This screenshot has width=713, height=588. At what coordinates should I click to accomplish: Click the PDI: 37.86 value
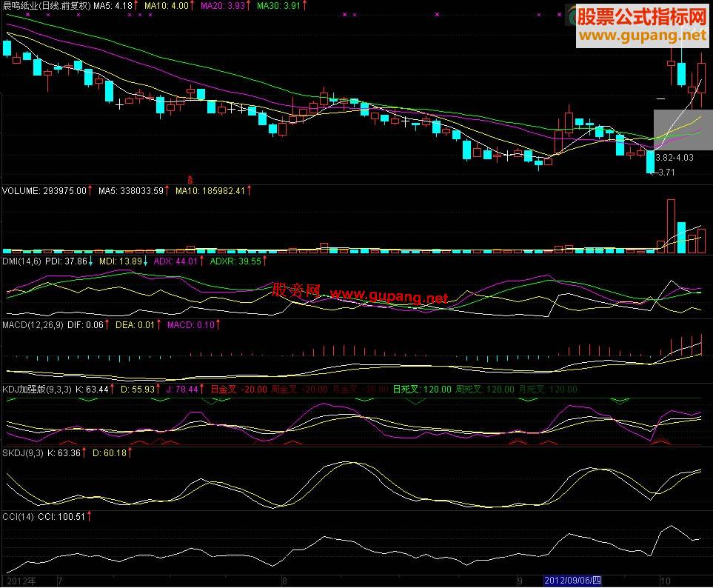[x=66, y=261]
